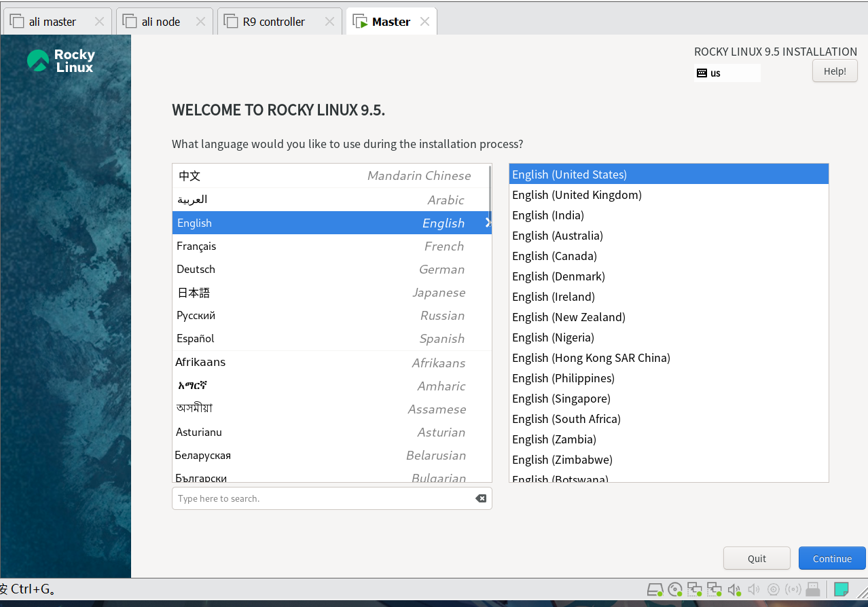Screen dimensions: 868x607
Task: Click the hard disk device icon in status bar
Action: [x=655, y=589]
